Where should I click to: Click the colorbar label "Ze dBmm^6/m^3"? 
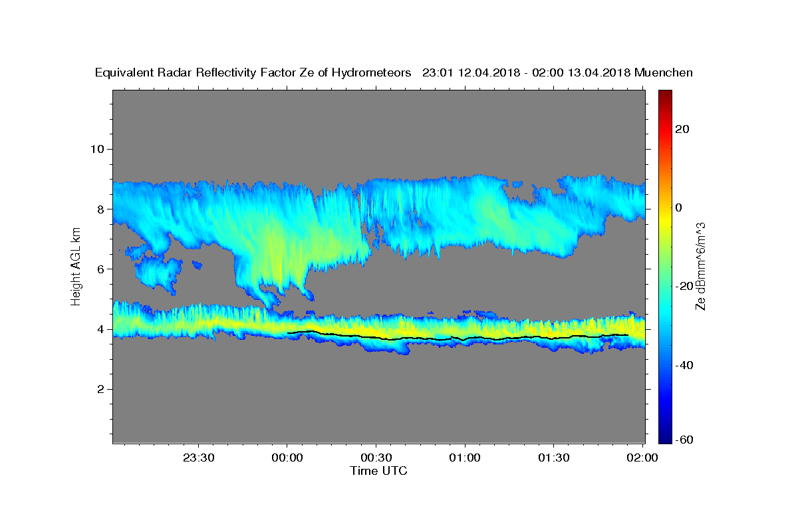(700, 267)
